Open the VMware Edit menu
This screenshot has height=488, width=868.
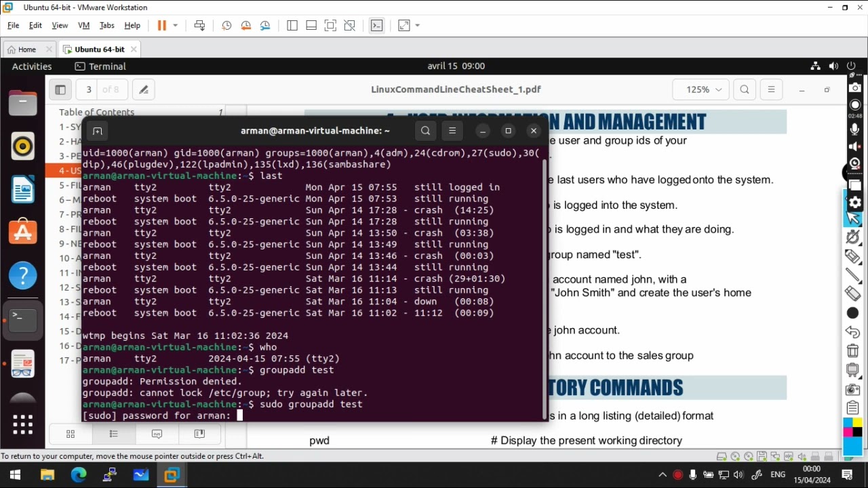[x=35, y=25]
